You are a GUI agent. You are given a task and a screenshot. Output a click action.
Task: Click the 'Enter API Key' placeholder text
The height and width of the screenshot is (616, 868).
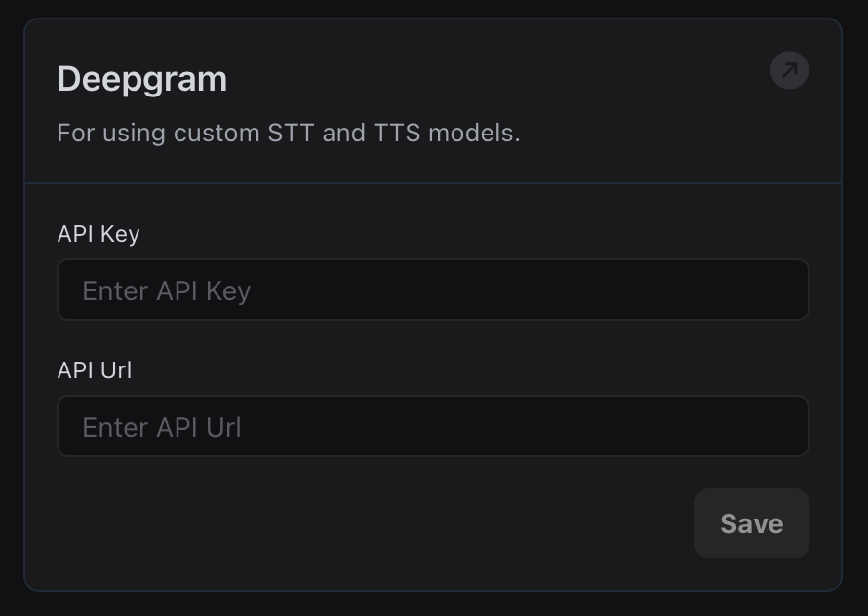[x=167, y=290]
